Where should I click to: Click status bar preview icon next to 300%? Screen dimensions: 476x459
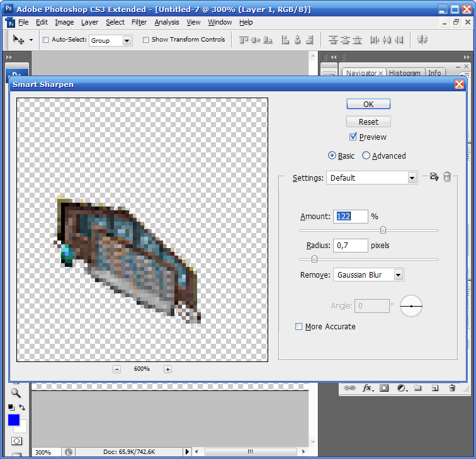pos(69,452)
